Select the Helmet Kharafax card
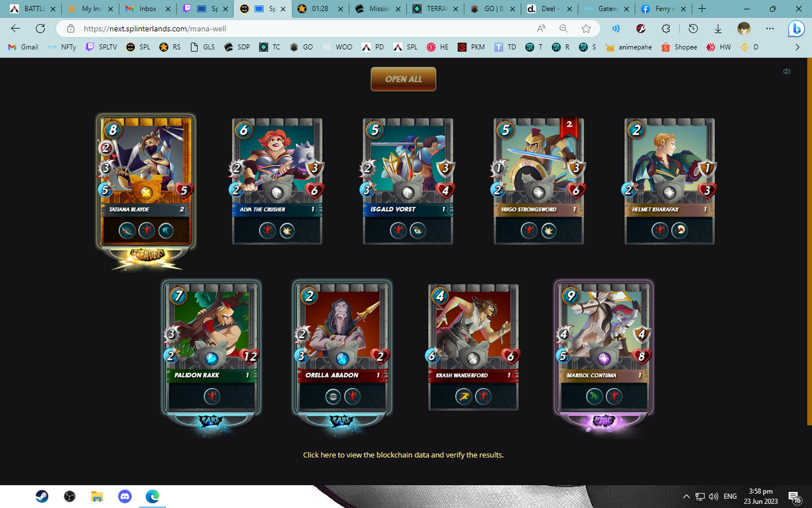The image size is (812, 508). [669, 182]
